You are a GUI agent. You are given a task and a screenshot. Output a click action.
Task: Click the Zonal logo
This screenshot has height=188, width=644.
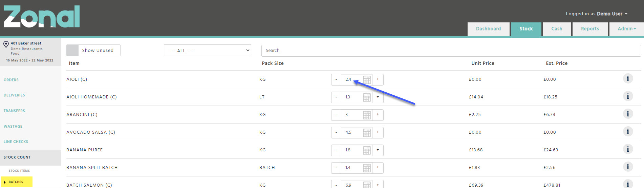point(42,16)
